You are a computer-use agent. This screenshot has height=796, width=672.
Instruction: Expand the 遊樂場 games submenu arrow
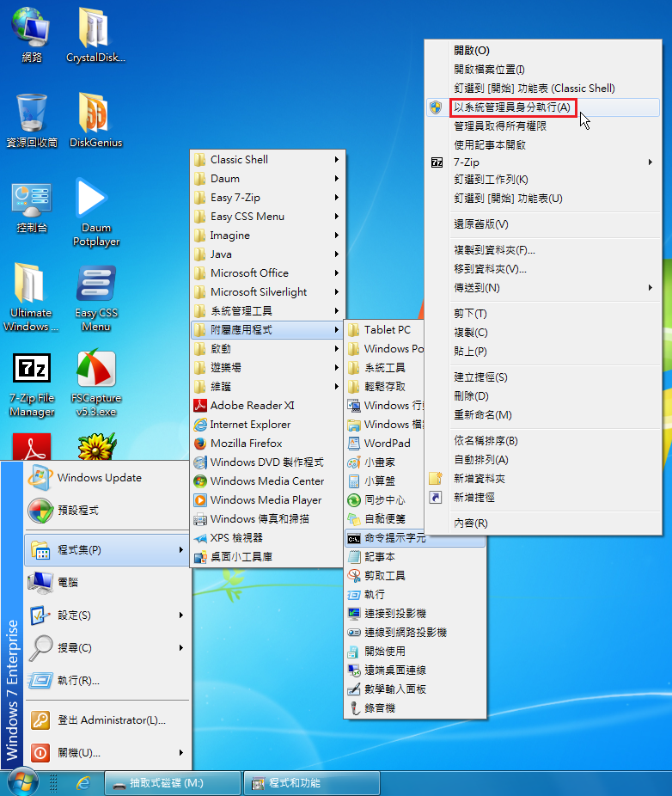pyautogui.click(x=337, y=368)
